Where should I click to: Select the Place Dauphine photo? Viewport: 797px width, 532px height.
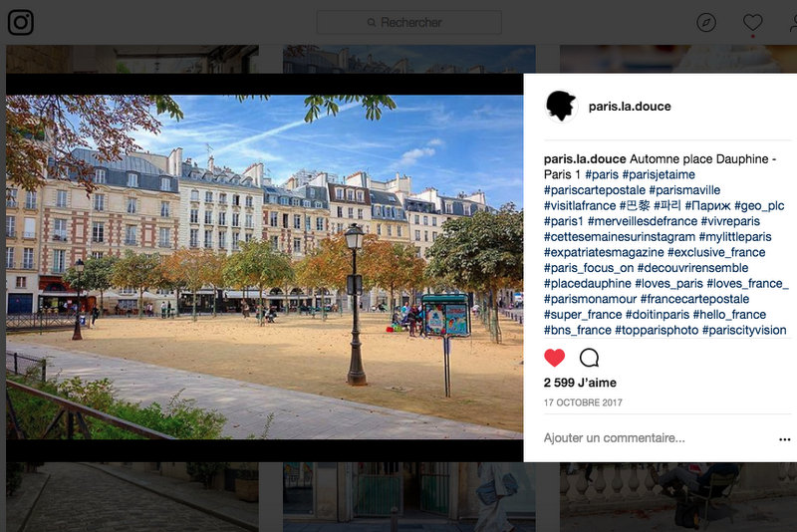[x=264, y=267]
